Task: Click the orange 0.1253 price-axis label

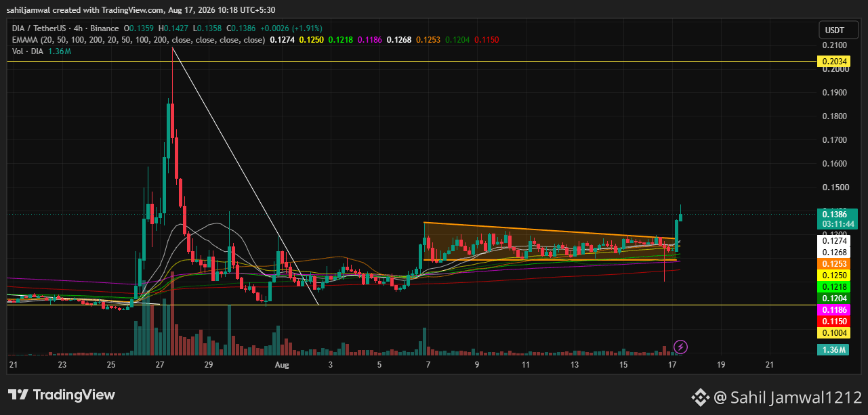Action: tap(833, 263)
